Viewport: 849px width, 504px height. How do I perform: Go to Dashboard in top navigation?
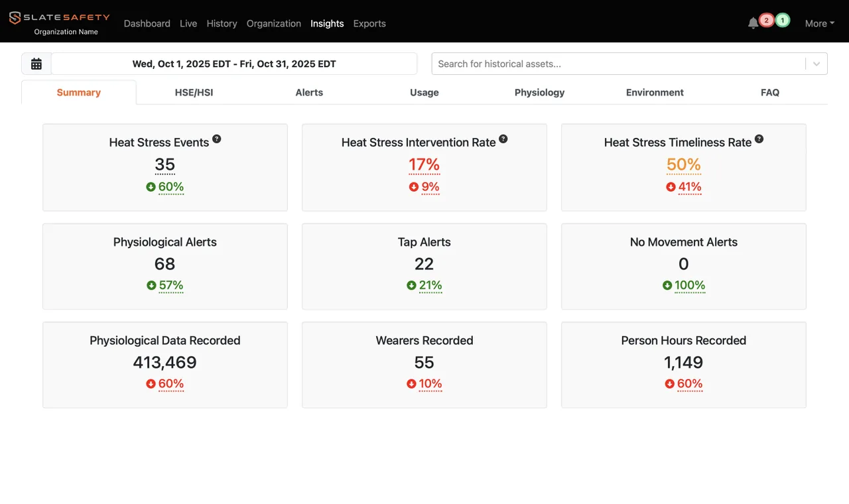[147, 23]
